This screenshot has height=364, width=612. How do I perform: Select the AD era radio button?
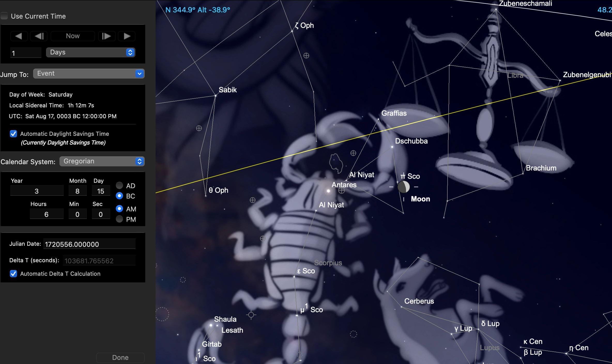(119, 185)
